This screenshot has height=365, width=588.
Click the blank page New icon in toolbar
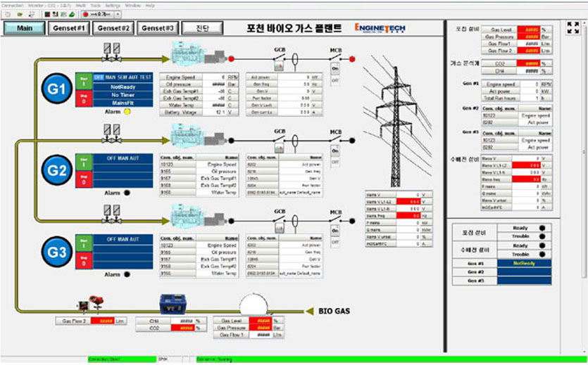(x=8, y=14)
